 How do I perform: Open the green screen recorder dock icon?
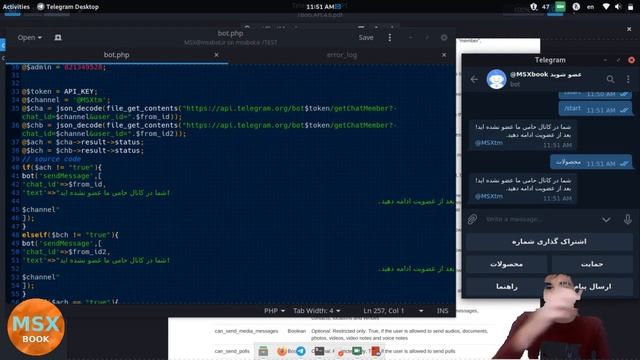[x=357, y=351]
